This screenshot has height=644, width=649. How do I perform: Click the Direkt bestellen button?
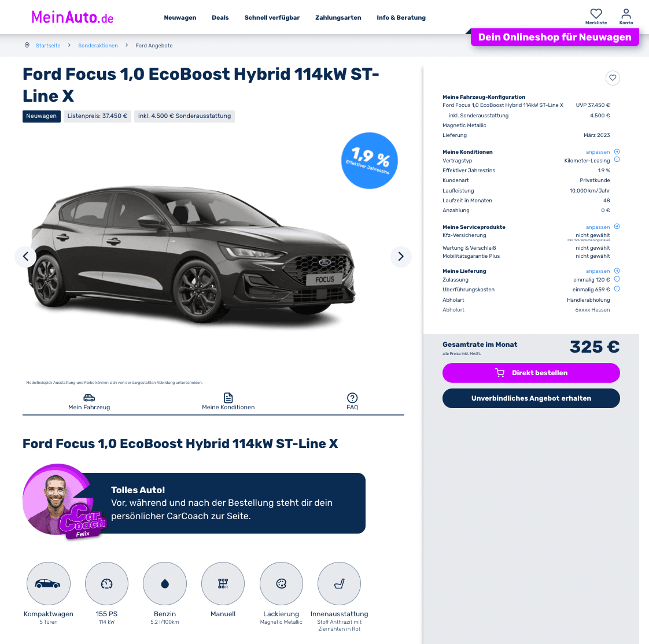click(x=531, y=373)
